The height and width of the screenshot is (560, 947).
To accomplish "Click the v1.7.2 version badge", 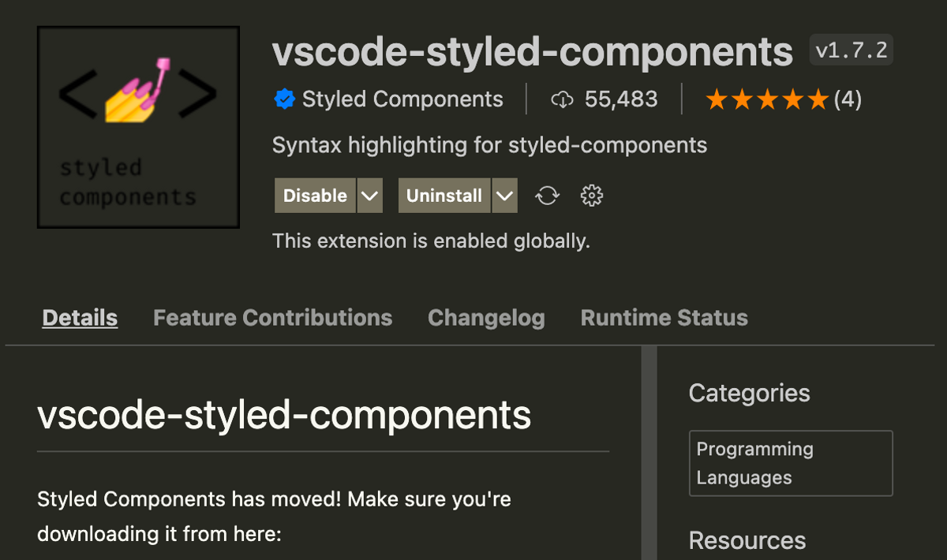I will pos(852,50).
